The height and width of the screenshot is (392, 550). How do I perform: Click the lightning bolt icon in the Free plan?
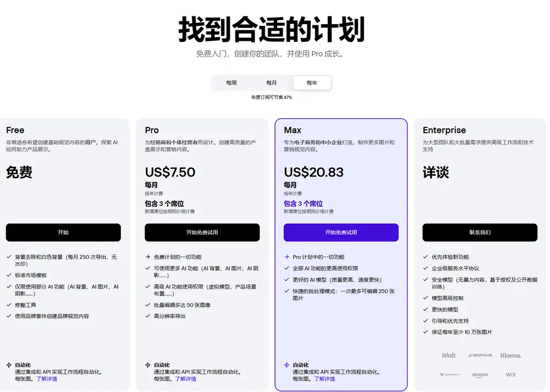(x=9, y=365)
